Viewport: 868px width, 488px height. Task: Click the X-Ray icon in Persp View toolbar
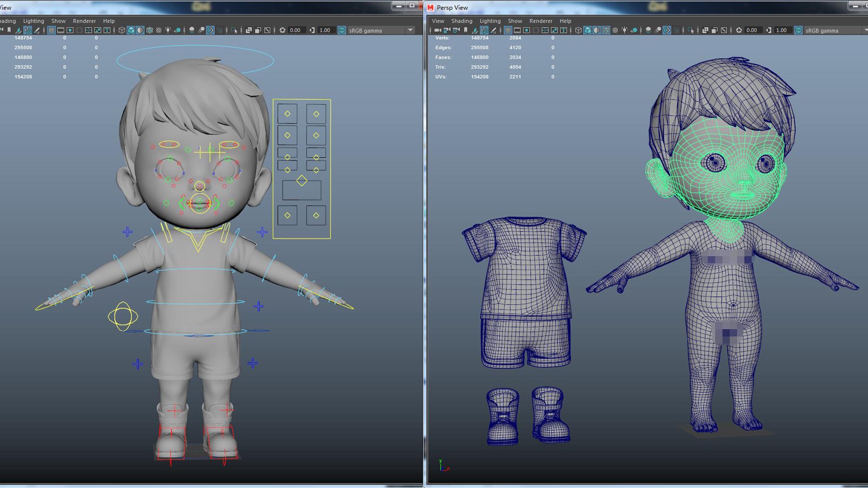[x=705, y=30]
